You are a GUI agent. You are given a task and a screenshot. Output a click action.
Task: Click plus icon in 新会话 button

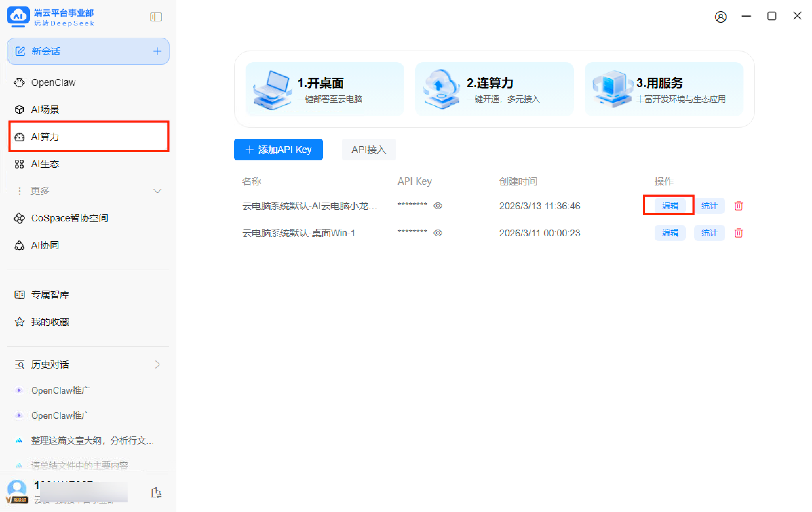(157, 51)
